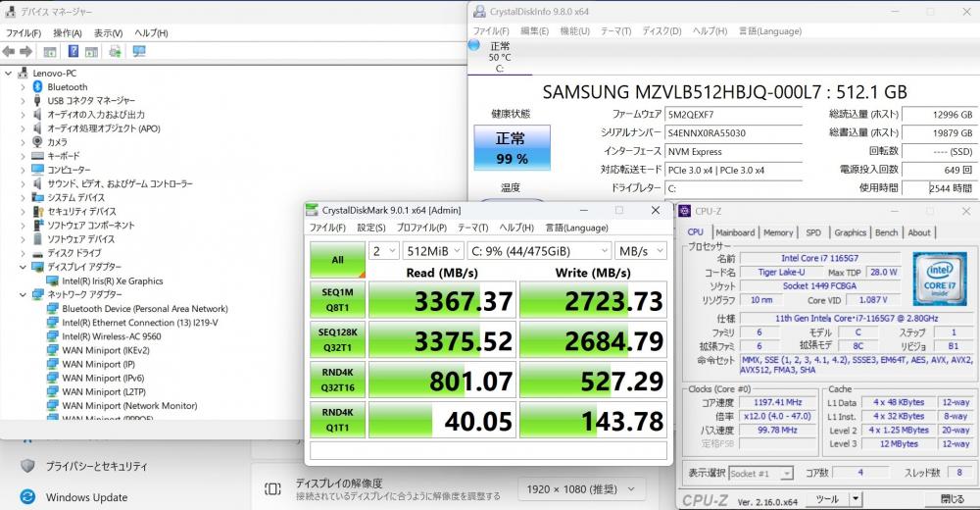Click the RND4K Q1T1 write result 143.78
Image resolution: width=980 pixels, height=510 pixels.
(593, 421)
